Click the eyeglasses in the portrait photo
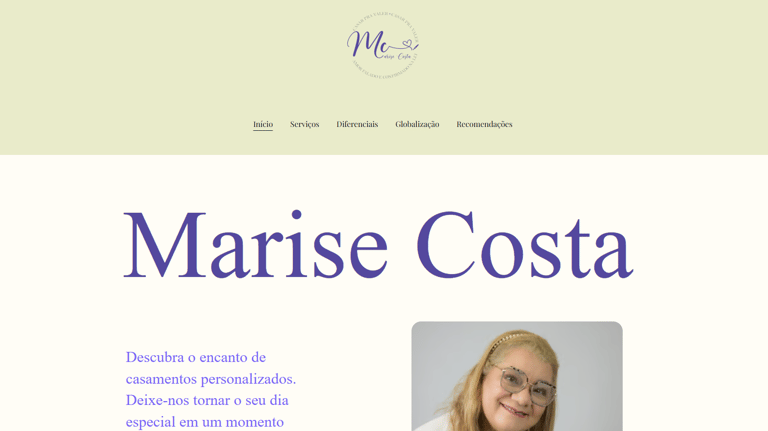This screenshot has width=768, height=431. (x=527, y=385)
